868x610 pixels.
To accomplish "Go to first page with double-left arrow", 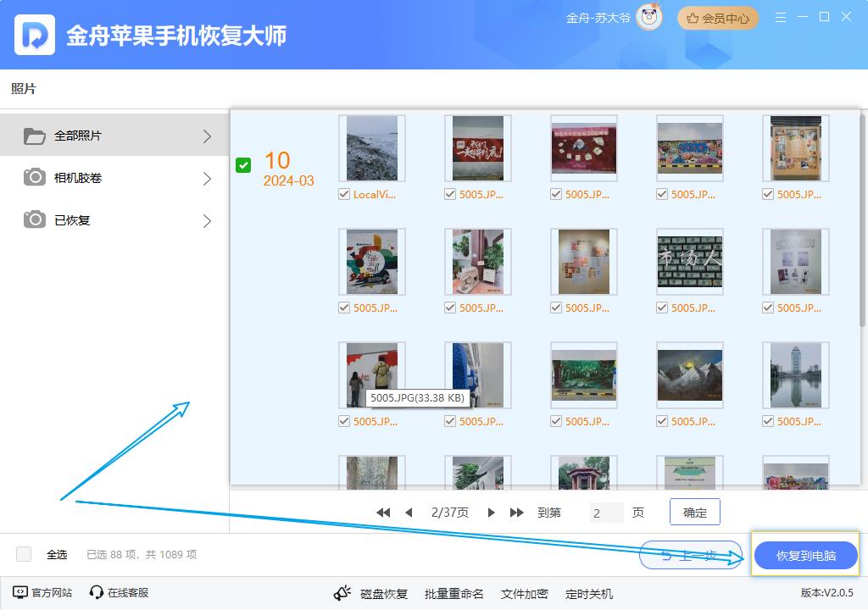I will pyautogui.click(x=383, y=513).
